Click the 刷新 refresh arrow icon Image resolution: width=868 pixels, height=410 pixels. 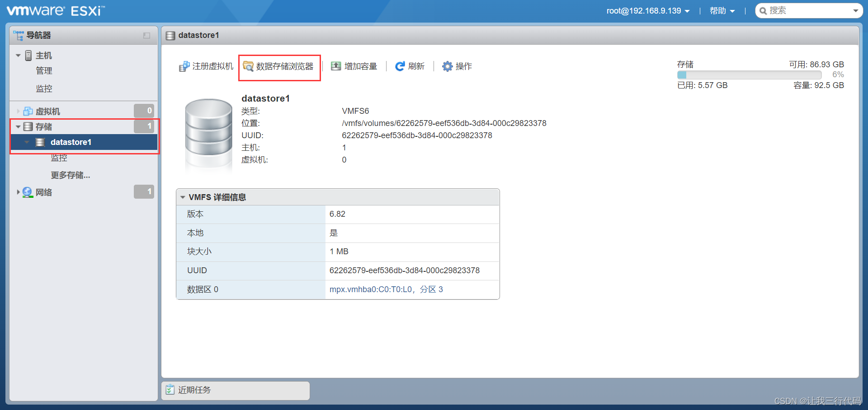400,66
